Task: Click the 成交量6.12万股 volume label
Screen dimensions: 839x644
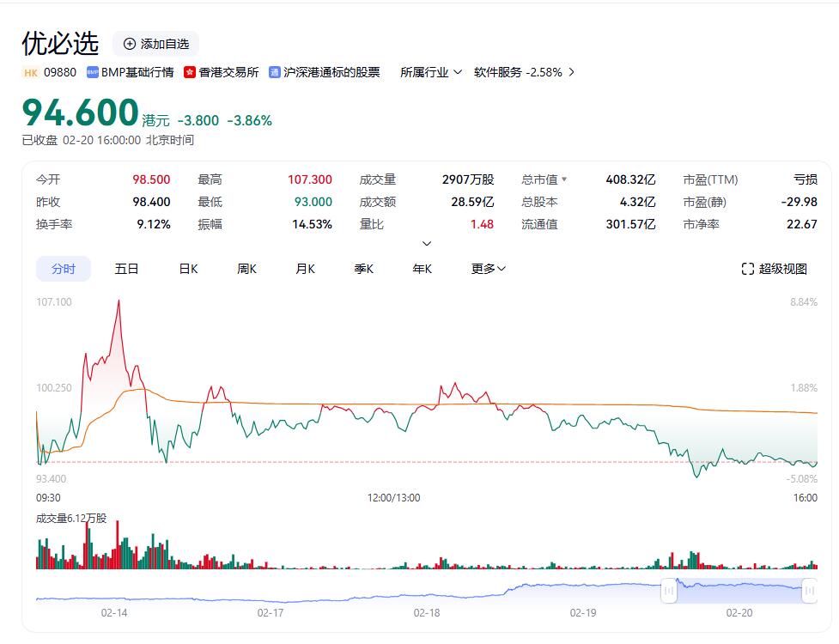Action: pyautogui.click(x=71, y=519)
